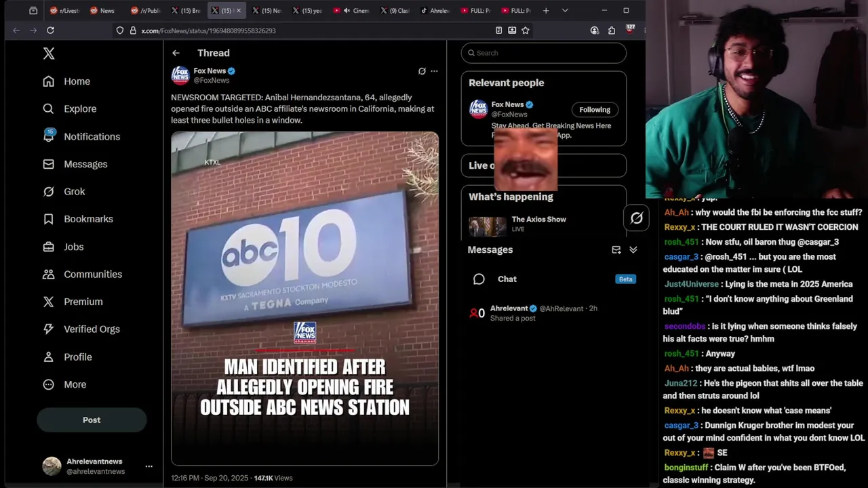Open Fox News avatar on the tweet
The width and height of the screenshot is (868, 488).
tap(180, 75)
